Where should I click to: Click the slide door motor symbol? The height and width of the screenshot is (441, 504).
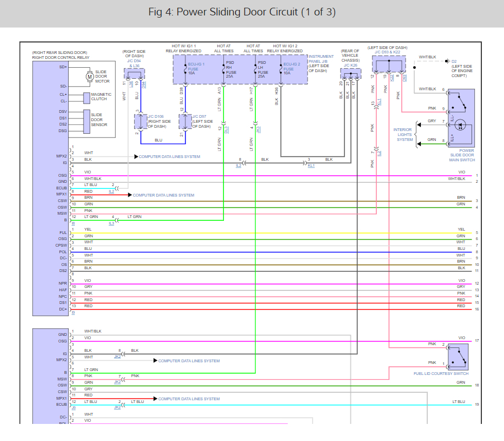(89, 77)
